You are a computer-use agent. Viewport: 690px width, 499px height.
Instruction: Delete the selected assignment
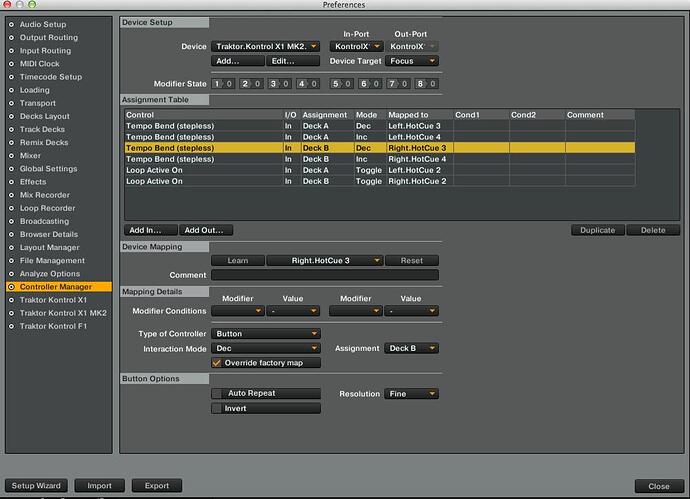click(653, 230)
